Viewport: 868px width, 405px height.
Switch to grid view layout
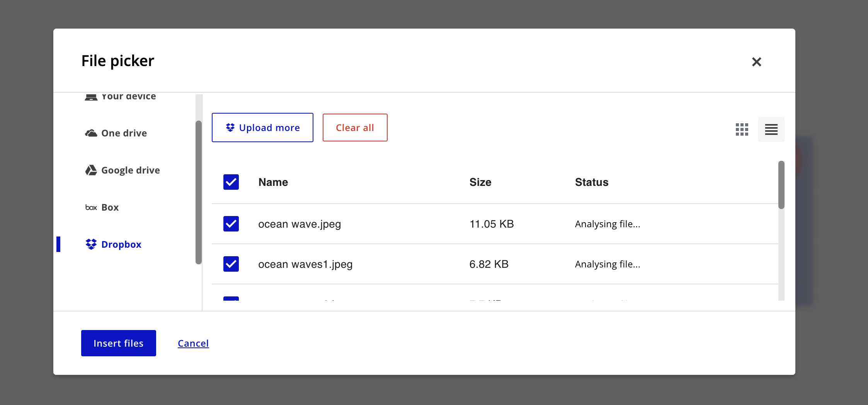tap(742, 129)
